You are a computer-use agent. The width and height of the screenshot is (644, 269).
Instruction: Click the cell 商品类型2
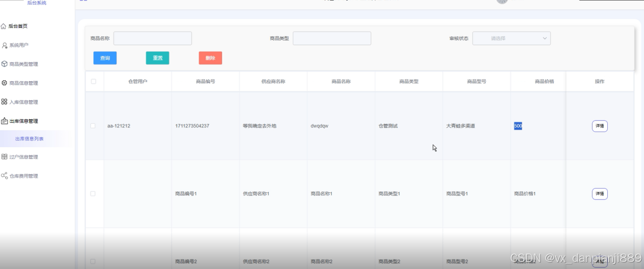click(x=389, y=261)
